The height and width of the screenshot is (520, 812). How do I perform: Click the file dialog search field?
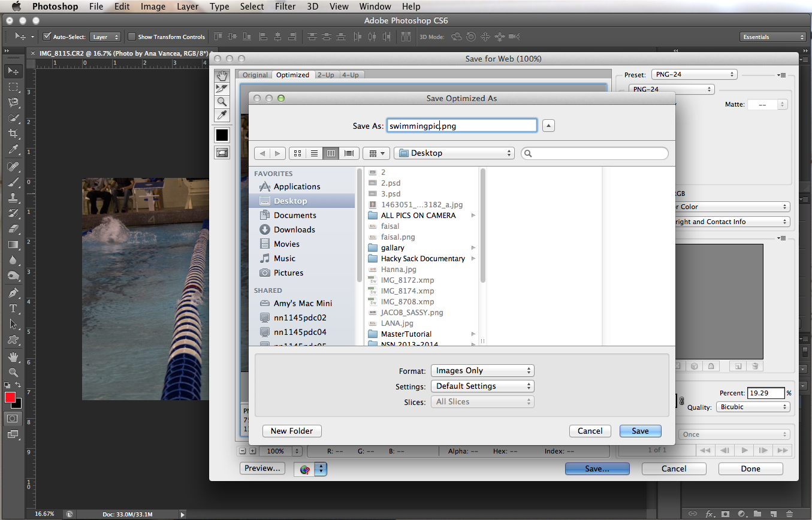pos(594,153)
